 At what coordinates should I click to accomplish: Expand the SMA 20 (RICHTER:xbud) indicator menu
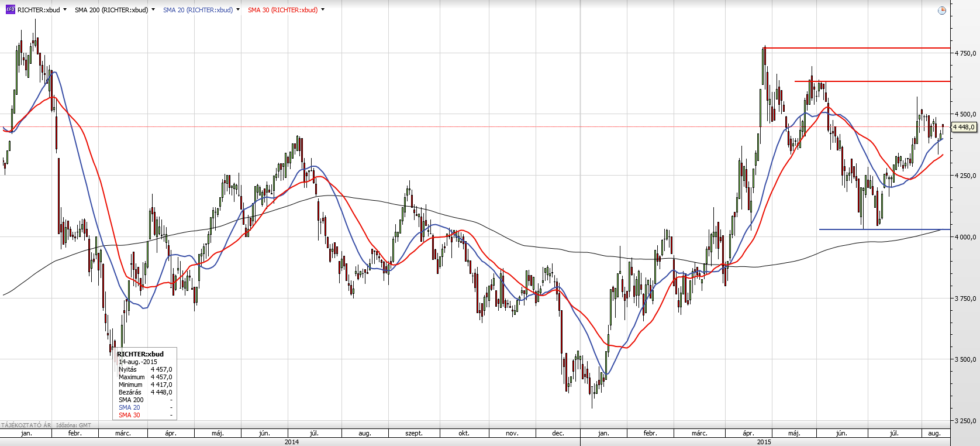[238, 10]
